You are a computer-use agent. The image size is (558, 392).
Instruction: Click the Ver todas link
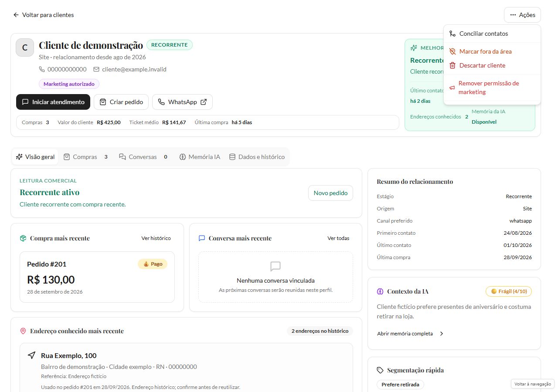[x=338, y=238]
